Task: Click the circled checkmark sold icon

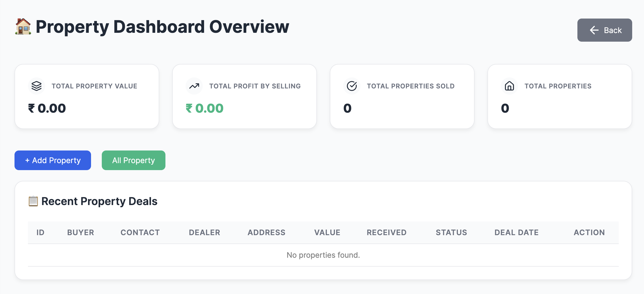Action: point(352,86)
